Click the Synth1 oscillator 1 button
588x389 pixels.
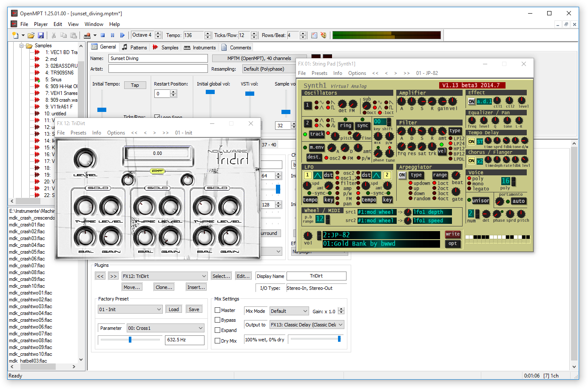point(308,105)
